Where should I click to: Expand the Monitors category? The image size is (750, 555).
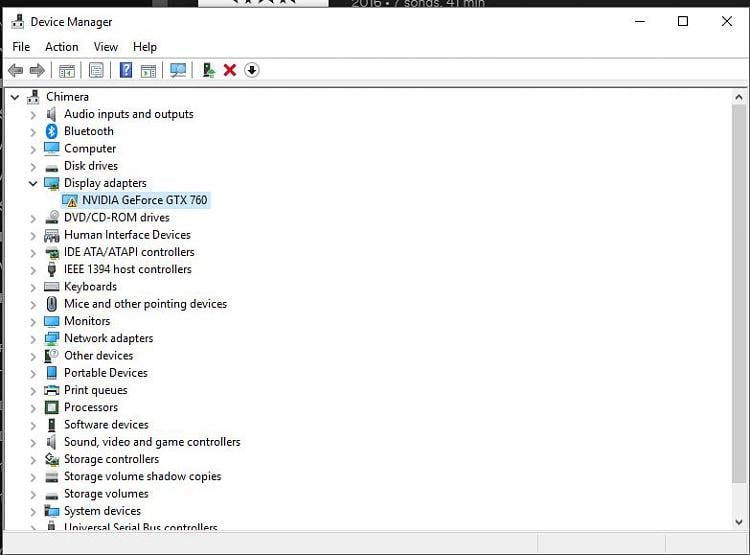click(x=33, y=322)
